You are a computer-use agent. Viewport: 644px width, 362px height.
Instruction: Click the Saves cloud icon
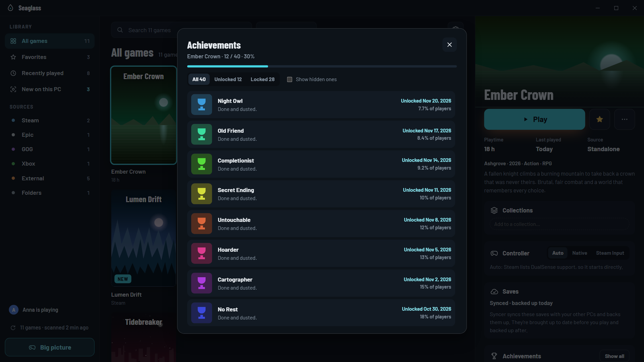[494, 292]
